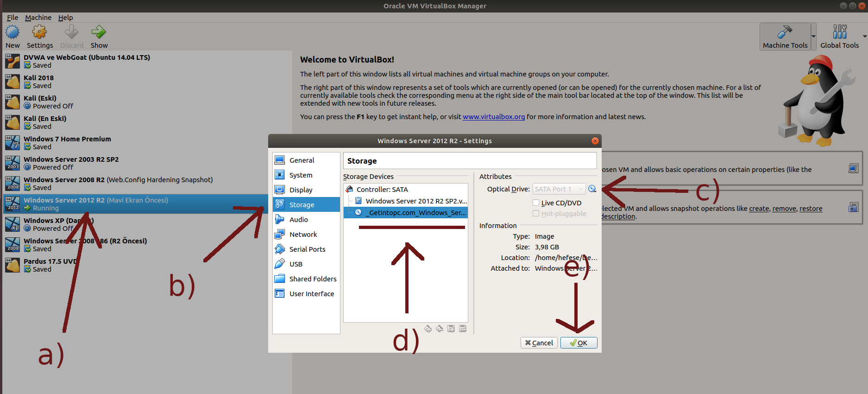Select the Kali (En Eski) virtual machine
This screenshot has width=868, height=394.
147,122
